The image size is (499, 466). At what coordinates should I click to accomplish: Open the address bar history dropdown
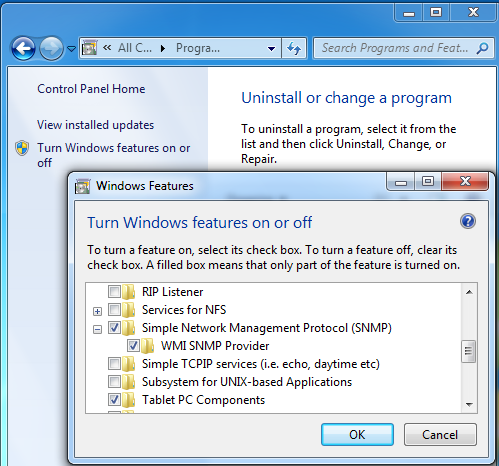pos(271,49)
